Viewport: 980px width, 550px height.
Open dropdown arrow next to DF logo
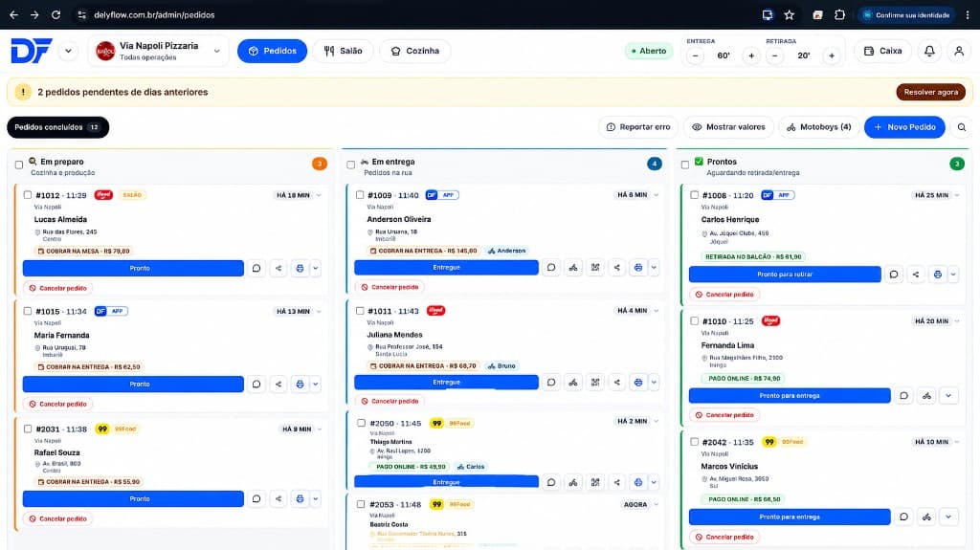[x=68, y=51]
